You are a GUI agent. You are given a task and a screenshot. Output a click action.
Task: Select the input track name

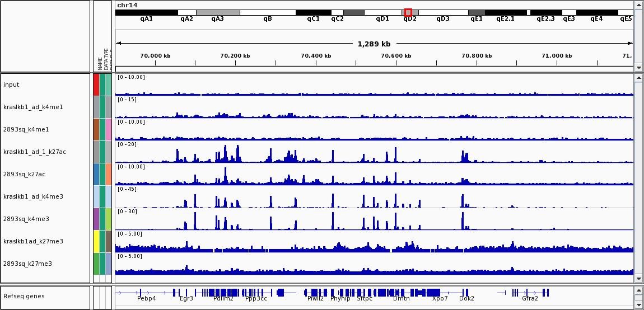click(x=11, y=84)
